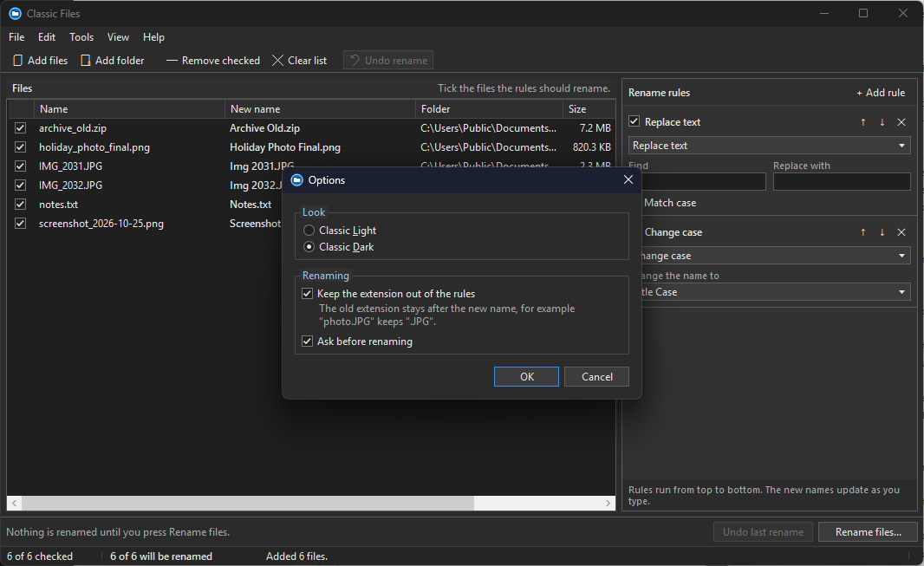This screenshot has width=924, height=566.
Task: Open the File menu
Action: coord(16,37)
